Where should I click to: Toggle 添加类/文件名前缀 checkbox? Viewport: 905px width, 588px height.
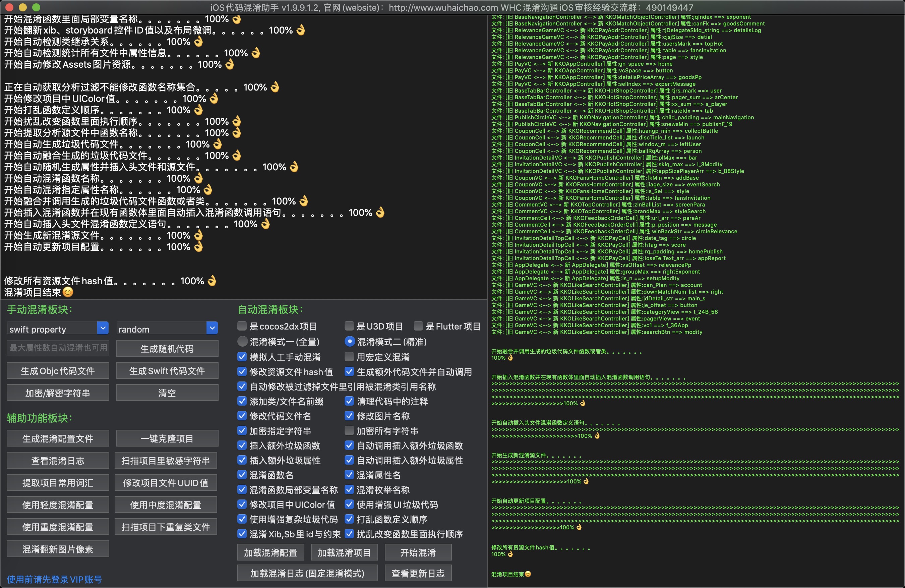pos(242,401)
